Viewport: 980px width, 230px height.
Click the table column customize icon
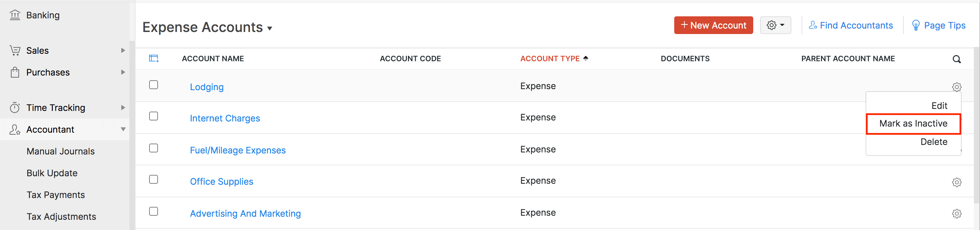pos(154,59)
